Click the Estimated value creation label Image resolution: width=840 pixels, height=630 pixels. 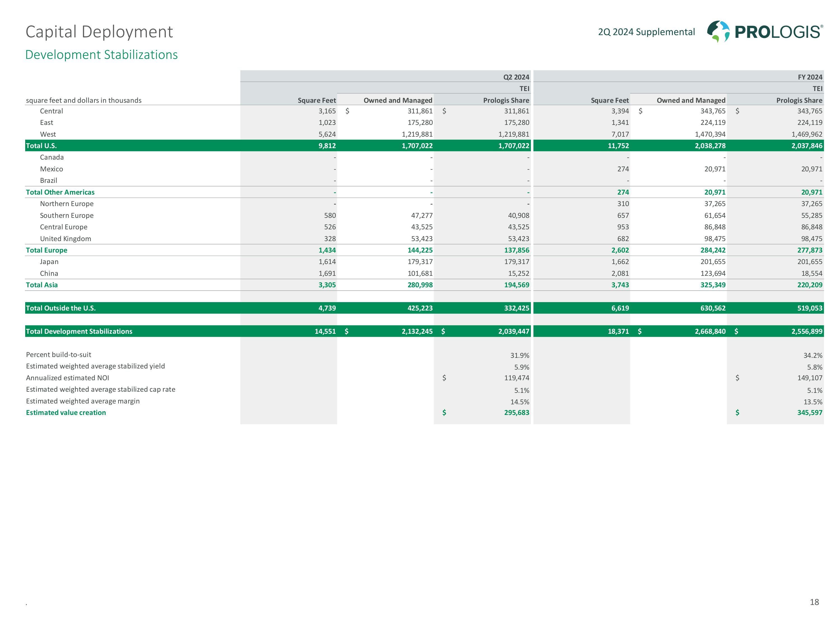(66, 412)
